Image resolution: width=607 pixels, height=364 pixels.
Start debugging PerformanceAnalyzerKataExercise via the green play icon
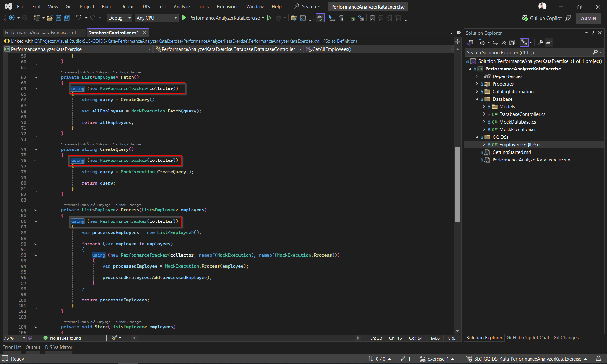pyautogui.click(x=184, y=18)
